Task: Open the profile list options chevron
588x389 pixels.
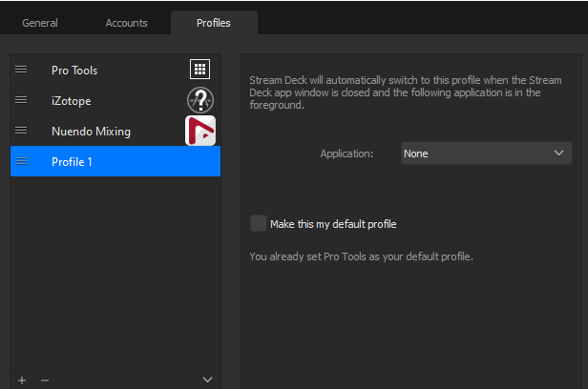Action: tap(207, 379)
